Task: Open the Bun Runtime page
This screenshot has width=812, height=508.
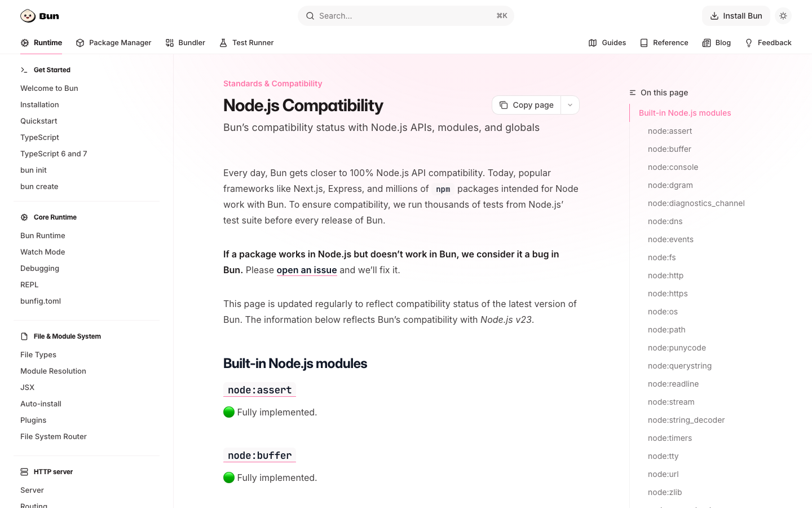Action: pyautogui.click(x=43, y=235)
